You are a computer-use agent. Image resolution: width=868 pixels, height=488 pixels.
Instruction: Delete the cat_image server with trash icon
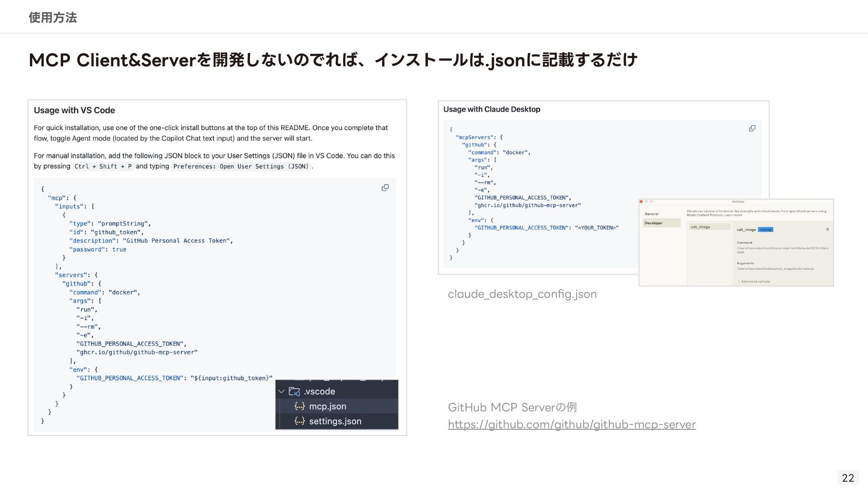tap(828, 230)
